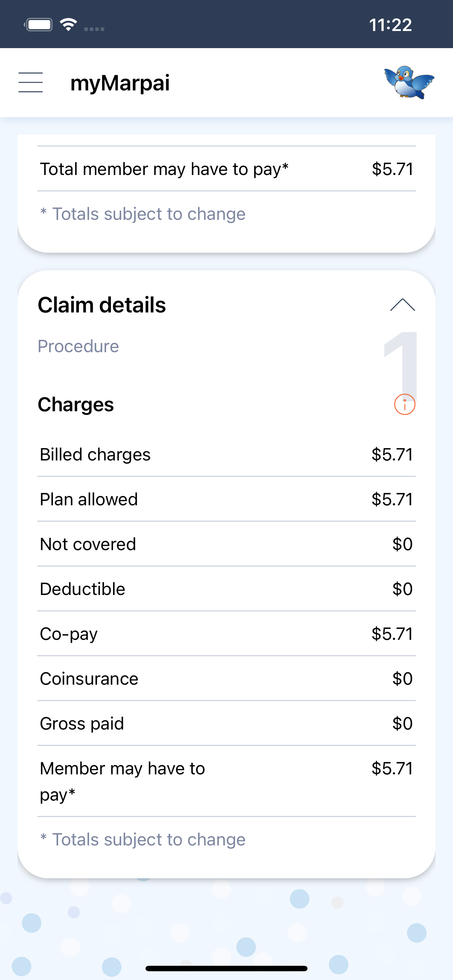Open the orange charges info icon
Image resolution: width=453 pixels, height=980 pixels.
[404, 404]
